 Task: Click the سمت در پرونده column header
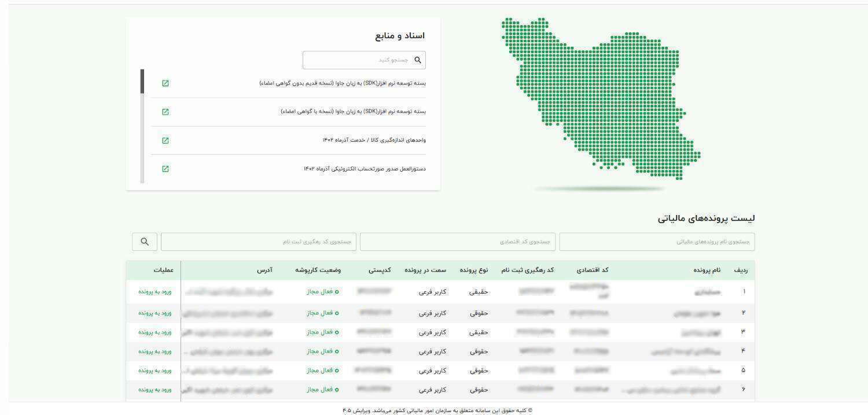425,270
